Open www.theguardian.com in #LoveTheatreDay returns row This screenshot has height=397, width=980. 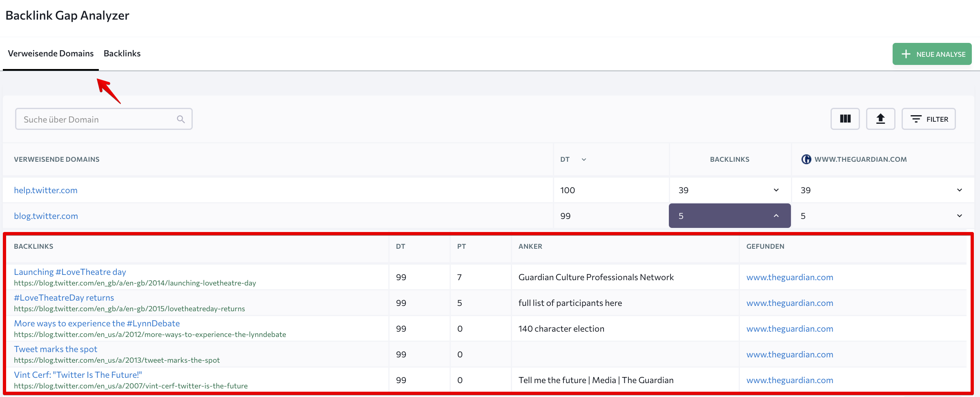pyautogui.click(x=790, y=303)
